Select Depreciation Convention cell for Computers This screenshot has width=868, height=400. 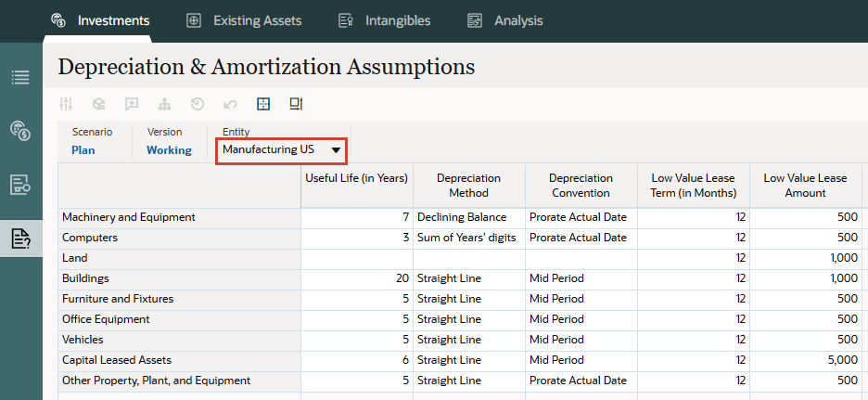coord(581,238)
